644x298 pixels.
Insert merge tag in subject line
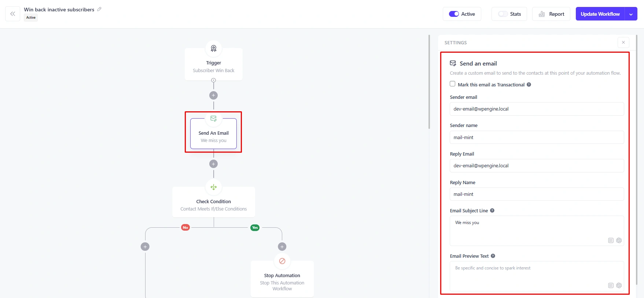tap(611, 241)
